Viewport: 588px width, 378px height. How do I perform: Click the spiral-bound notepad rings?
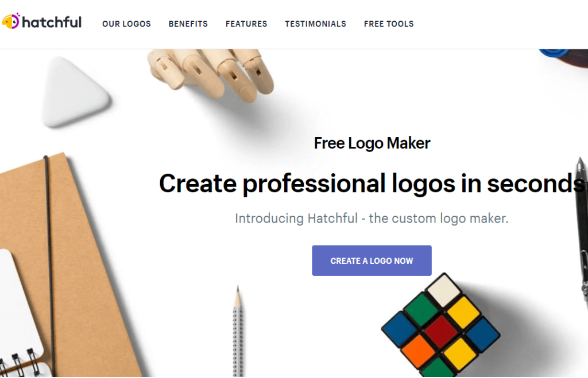click(x=19, y=363)
